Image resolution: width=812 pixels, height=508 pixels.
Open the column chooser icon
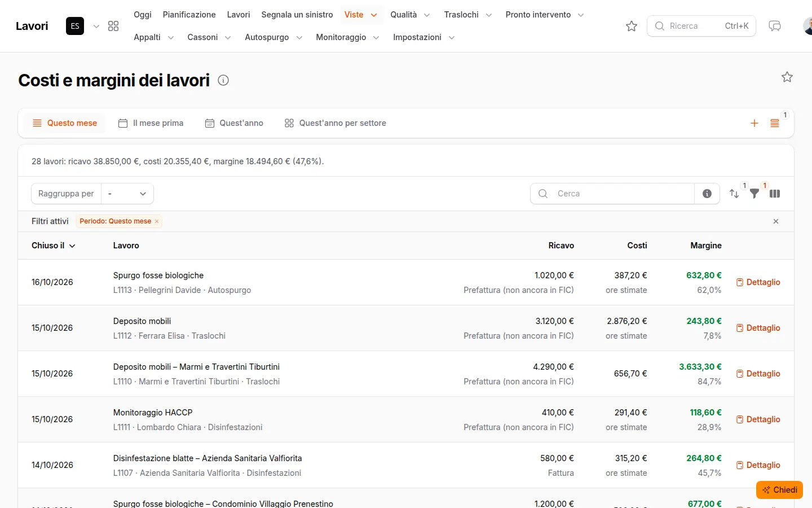pyautogui.click(x=775, y=194)
